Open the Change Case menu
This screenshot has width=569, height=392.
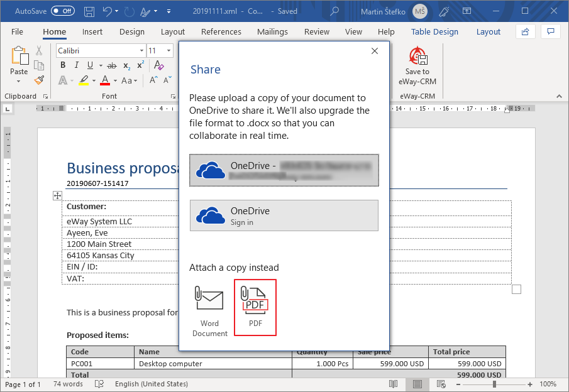pos(129,80)
